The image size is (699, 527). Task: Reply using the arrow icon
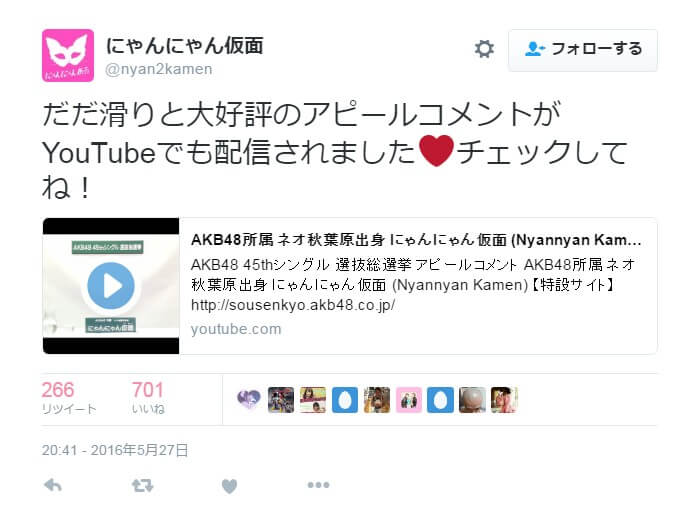point(53,485)
